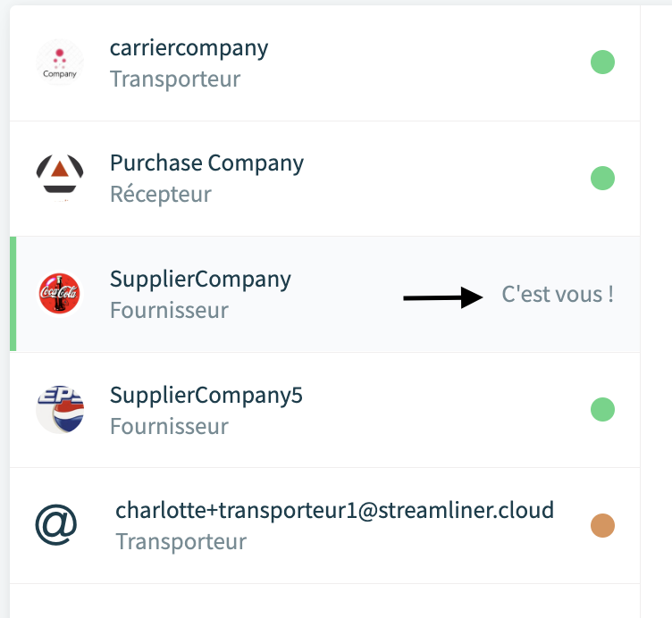Click the green status dot for carriercompany
The height and width of the screenshot is (618, 672).
pos(602,63)
